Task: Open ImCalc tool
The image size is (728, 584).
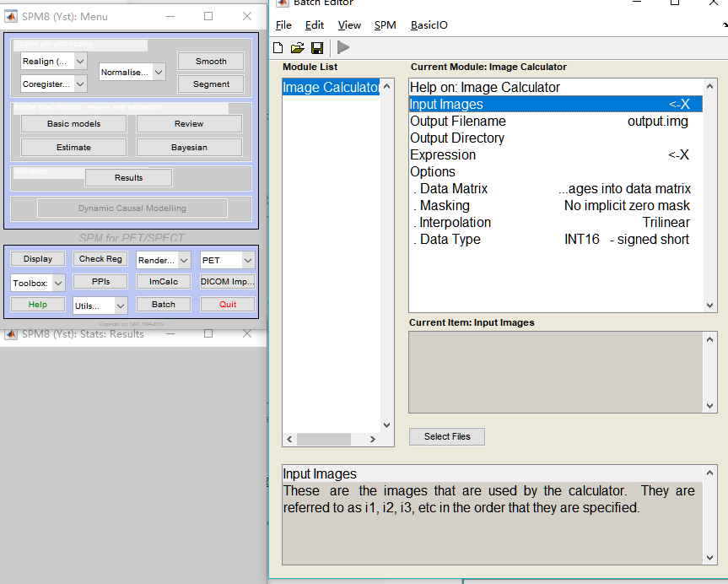Action: (x=164, y=282)
